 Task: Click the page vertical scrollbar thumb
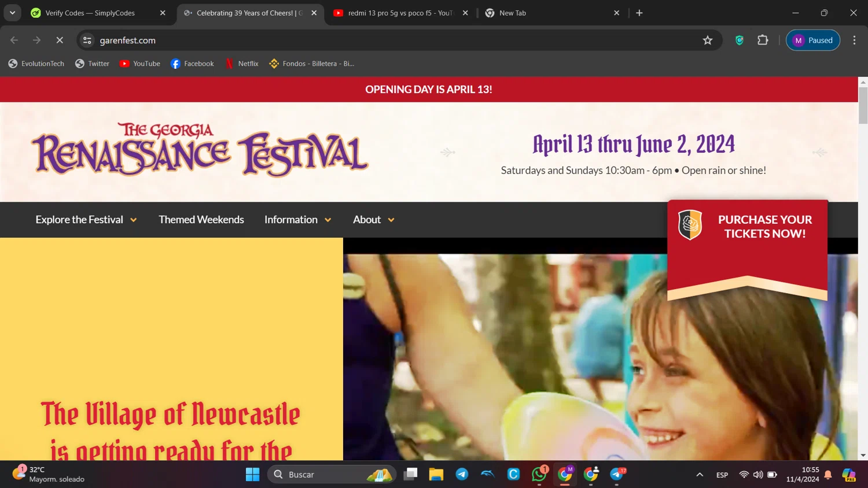tap(863, 105)
